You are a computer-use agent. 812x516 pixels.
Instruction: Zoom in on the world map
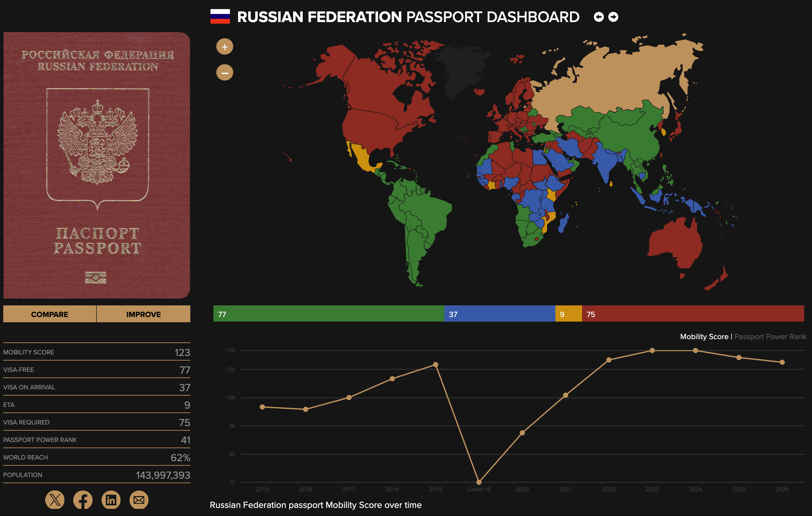click(224, 47)
